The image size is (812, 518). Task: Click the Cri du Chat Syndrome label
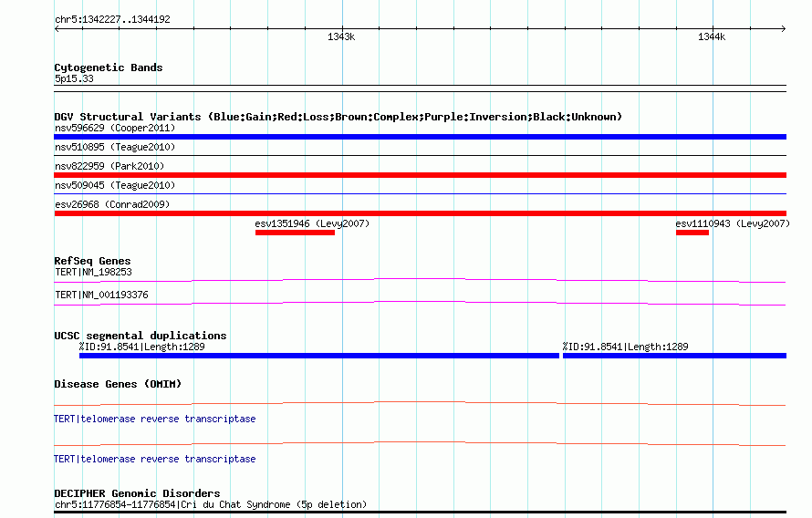[x=211, y=504]
